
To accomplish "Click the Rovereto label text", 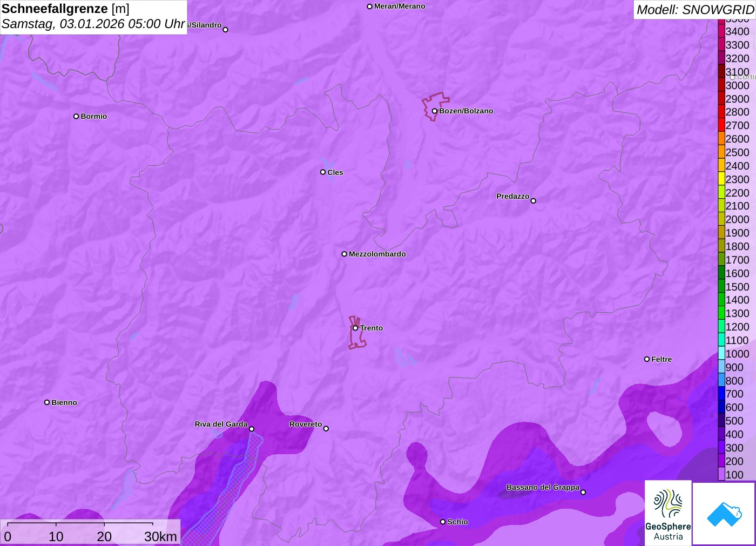I will point(306,424).
